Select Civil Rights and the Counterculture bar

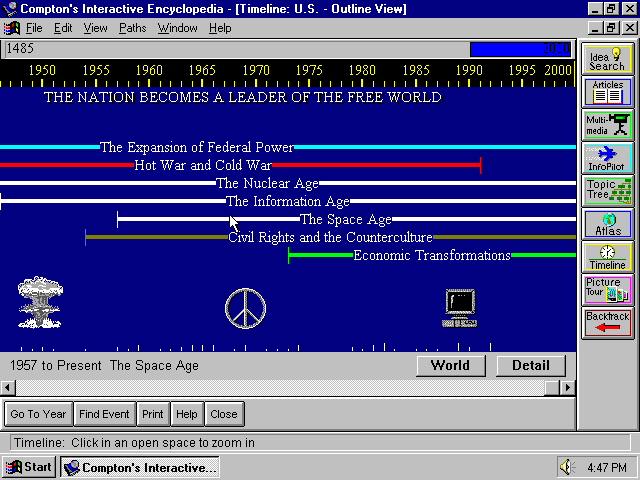click(330, 237)
